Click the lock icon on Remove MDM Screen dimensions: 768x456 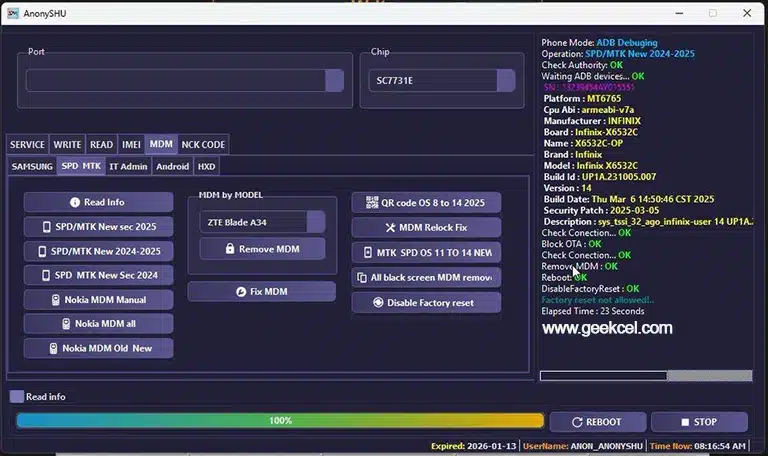(x=229, y=248)
